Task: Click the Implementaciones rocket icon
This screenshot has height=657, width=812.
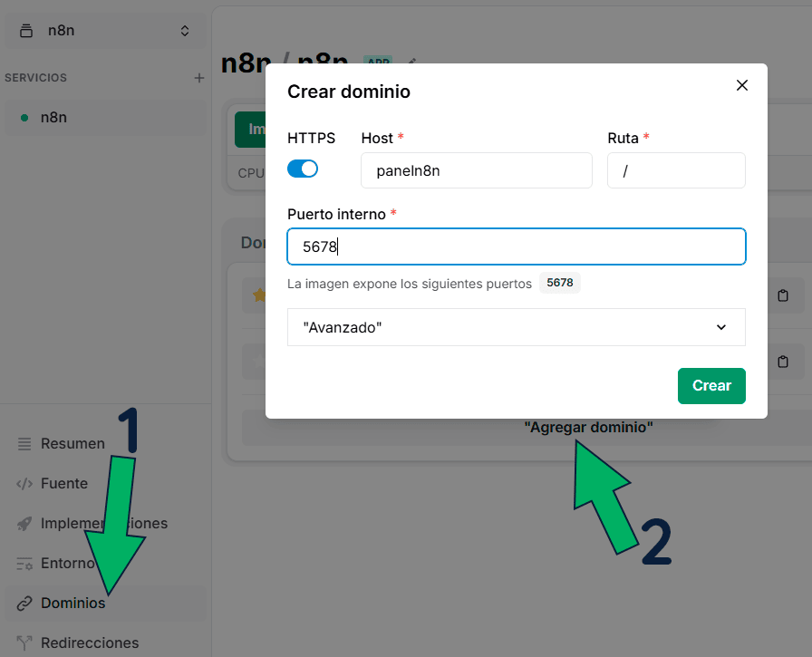Action: [24, 523]
